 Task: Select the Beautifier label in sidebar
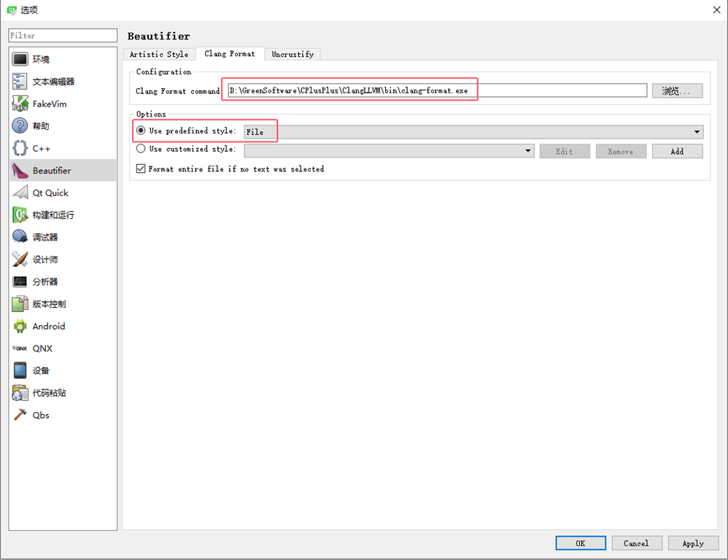(52, 171)
